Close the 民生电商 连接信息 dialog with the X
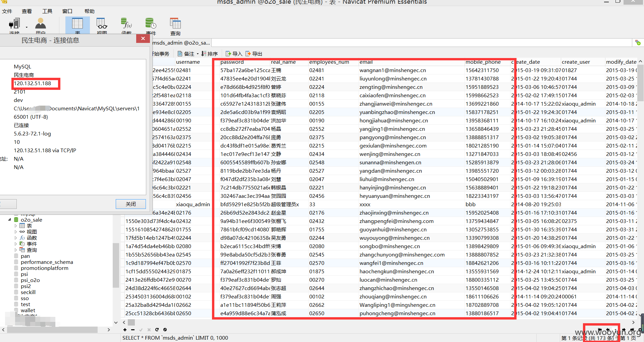 [143, 39]
